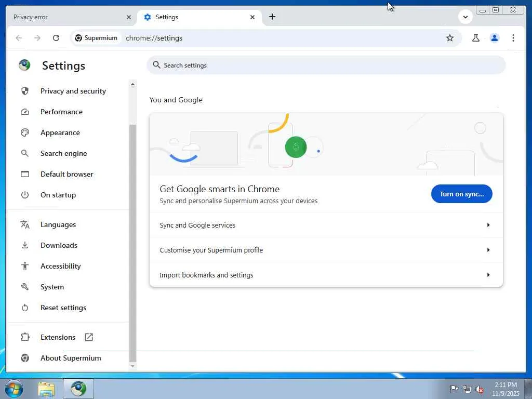Click the Downloads arrow icon
Viewport: 532px width, 399px height.
click(x=25, y=245)
